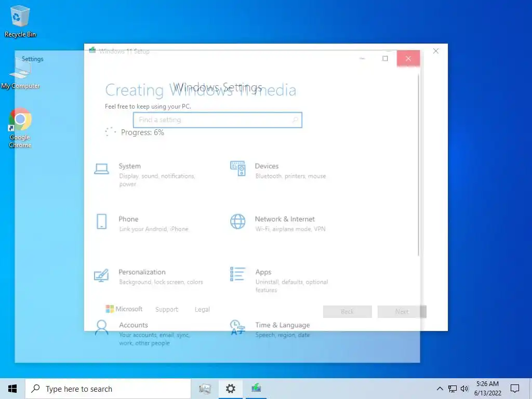Open the Accounts person icon

(101, 327)
